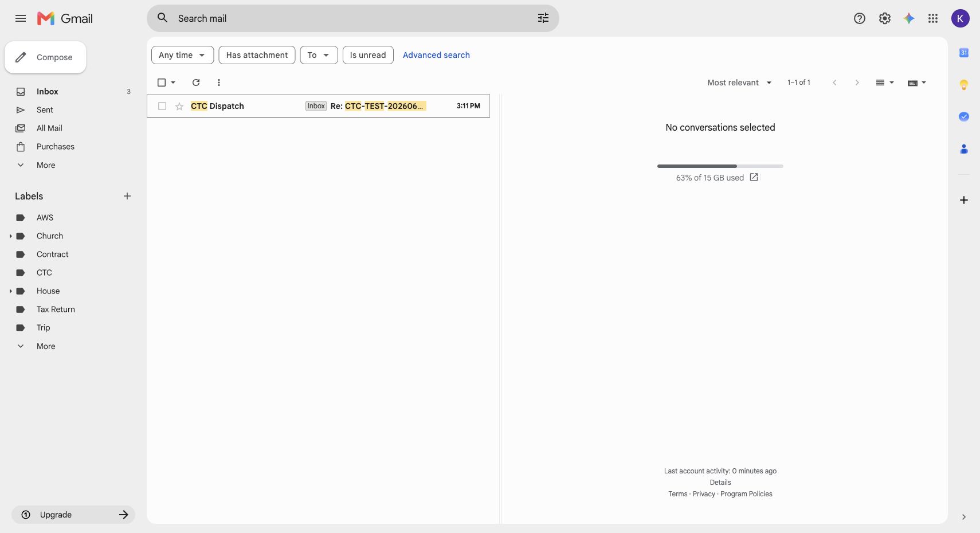Expand the Church label

(10, 236)
